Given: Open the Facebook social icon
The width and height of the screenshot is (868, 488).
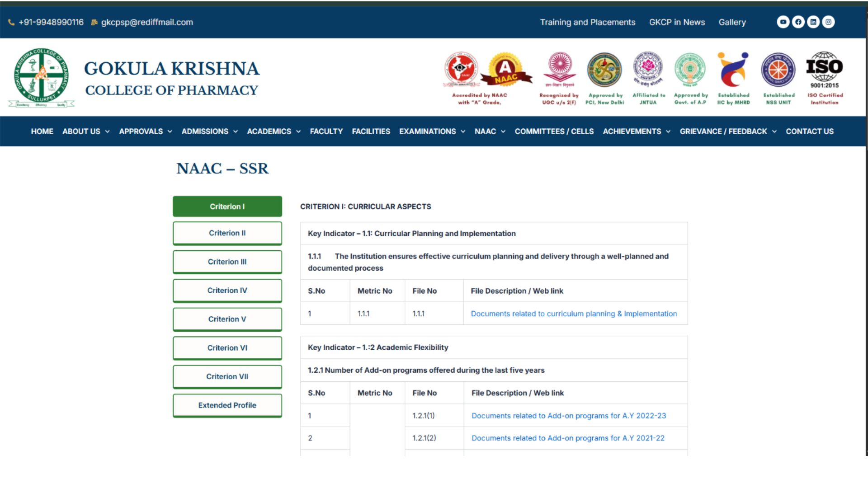Looking at the screenshot, I should [798, 22].
